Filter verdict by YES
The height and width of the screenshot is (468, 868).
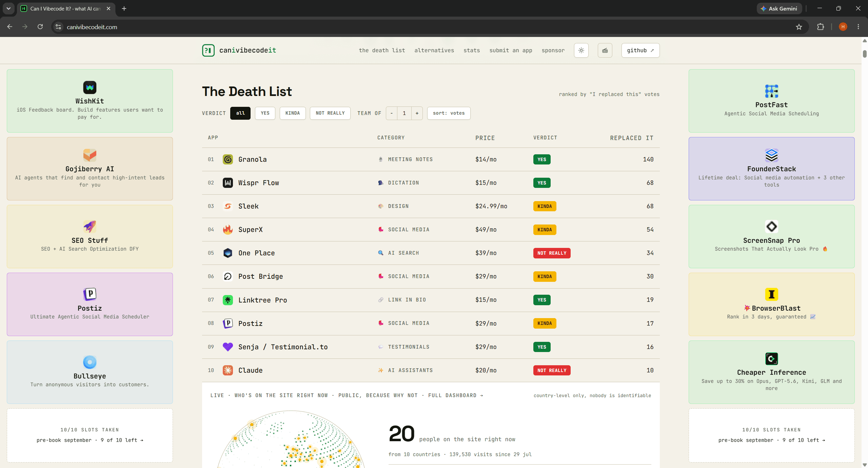tap(265, 113)
